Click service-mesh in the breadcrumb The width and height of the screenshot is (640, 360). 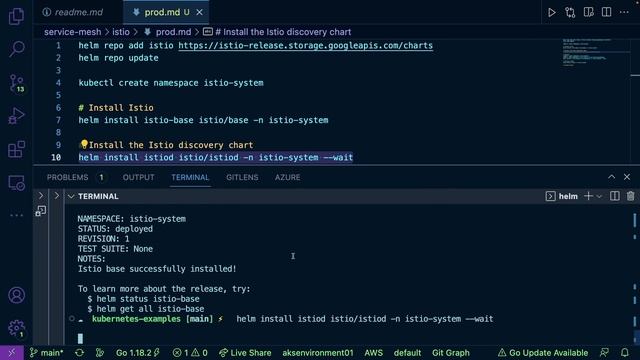pyautogui.click(x=73, y=32)
